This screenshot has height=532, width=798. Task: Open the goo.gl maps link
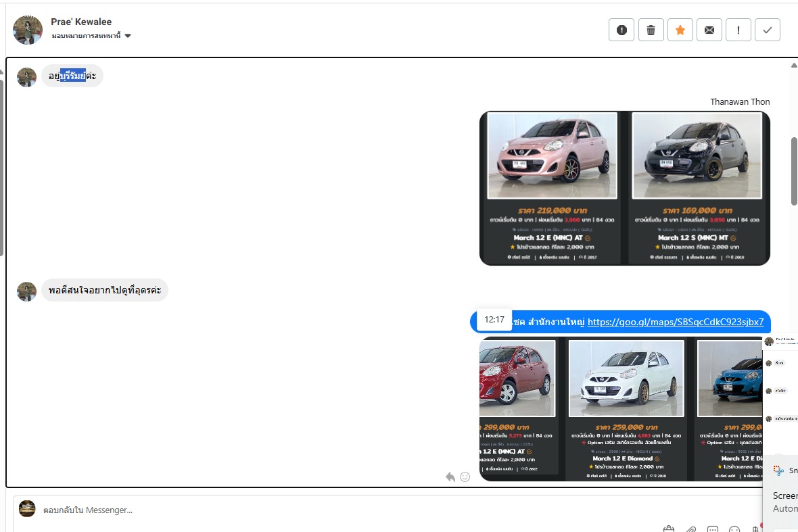coord(675,322)
